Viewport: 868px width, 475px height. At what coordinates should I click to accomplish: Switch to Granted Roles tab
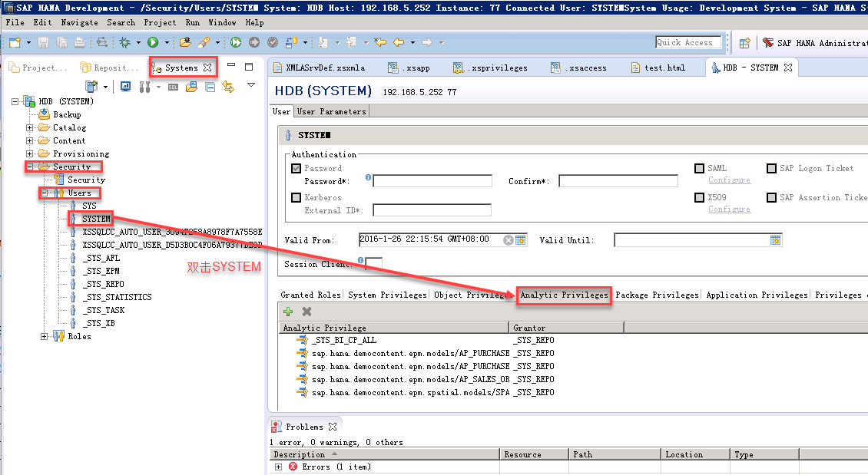(x=310, y=295)
